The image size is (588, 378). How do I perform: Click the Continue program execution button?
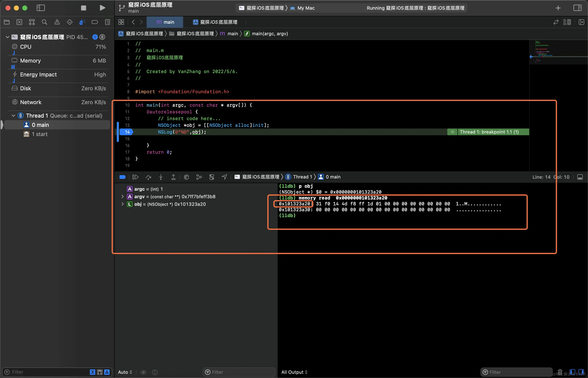(x=135, y=177)
